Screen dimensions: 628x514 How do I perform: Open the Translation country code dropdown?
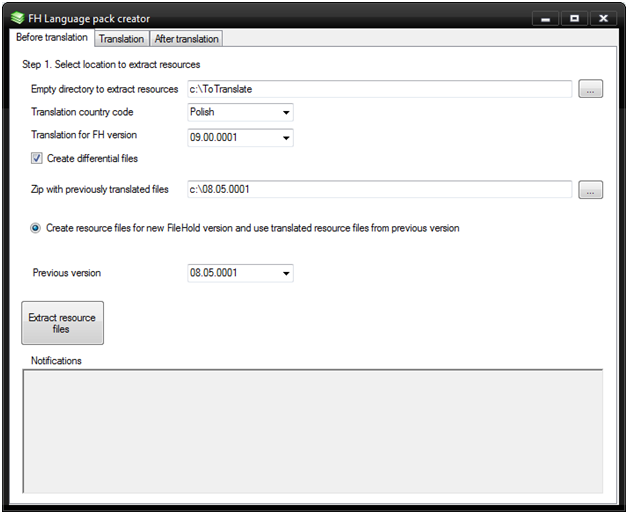[x=240, y=112]
